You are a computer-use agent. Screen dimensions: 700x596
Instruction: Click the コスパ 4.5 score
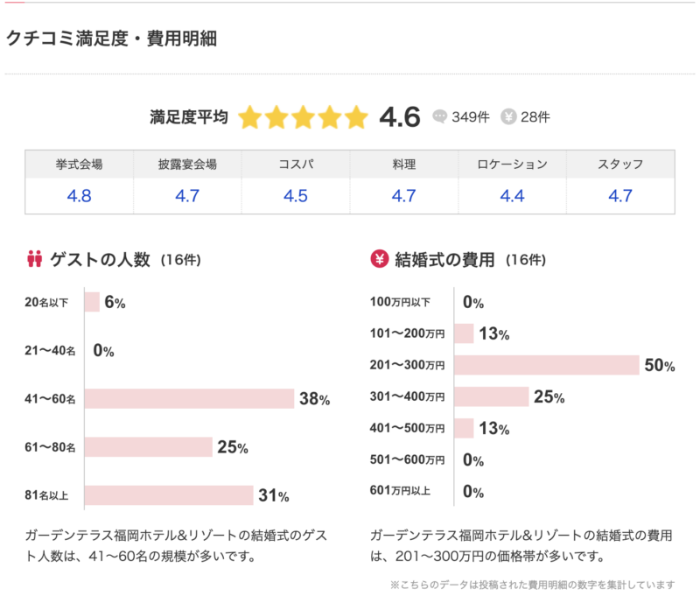(x=296, y=196)
